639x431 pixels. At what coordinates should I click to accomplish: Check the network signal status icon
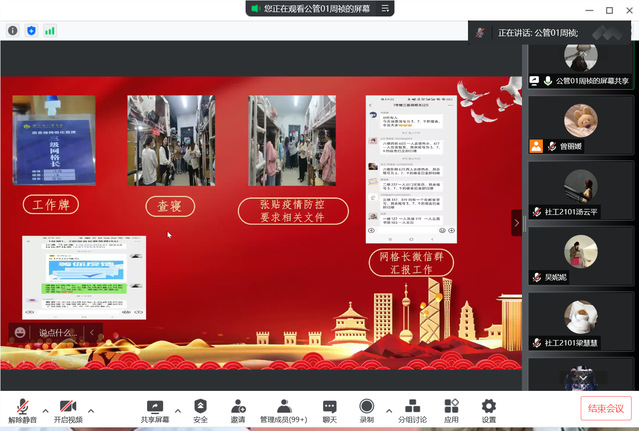[49, 30]
